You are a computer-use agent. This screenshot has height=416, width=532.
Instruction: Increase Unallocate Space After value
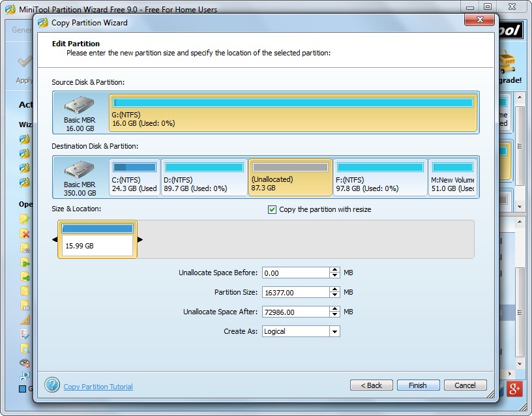point(334,309)
